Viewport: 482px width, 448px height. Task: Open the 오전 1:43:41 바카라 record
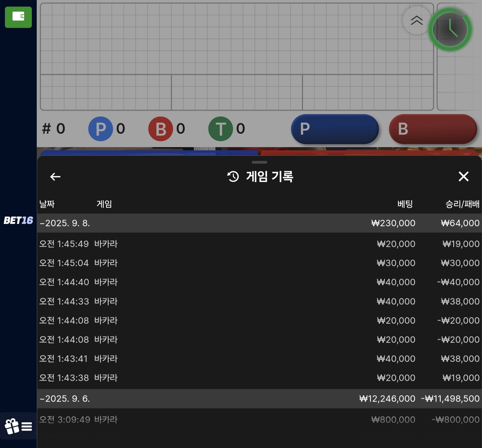pos(259,359)
